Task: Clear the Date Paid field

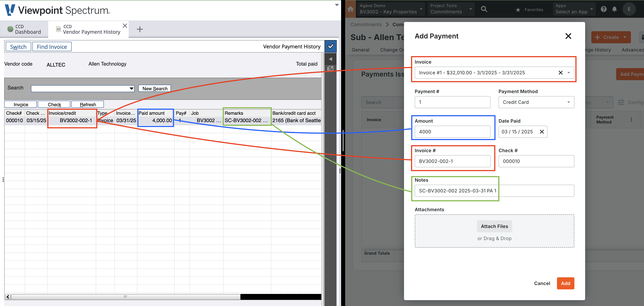Action: click(542, 132)
